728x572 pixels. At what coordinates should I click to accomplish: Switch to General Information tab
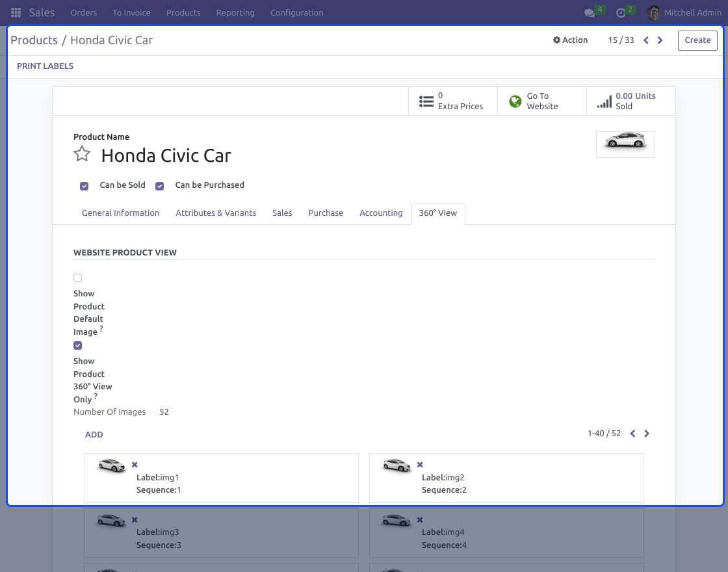point(121,213)
